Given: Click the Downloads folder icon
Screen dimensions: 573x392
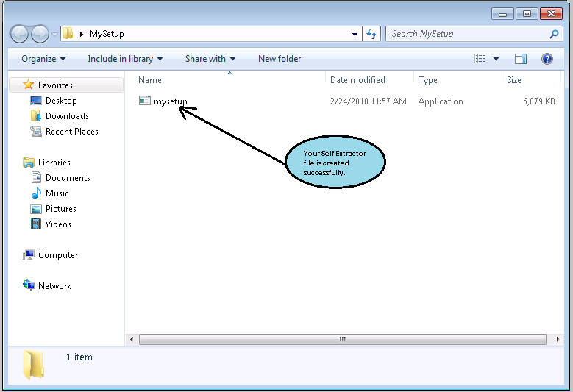Looking at the screenshot, I should tap(36, 115).
